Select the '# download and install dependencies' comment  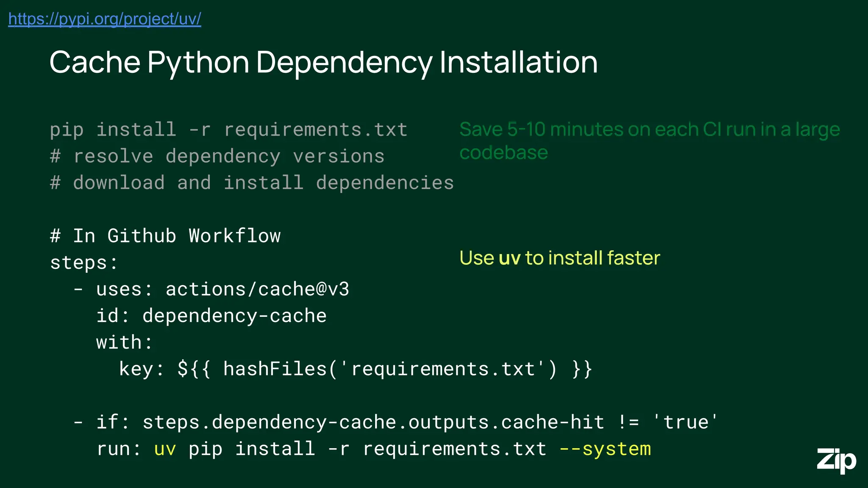[x=252, y=183]
